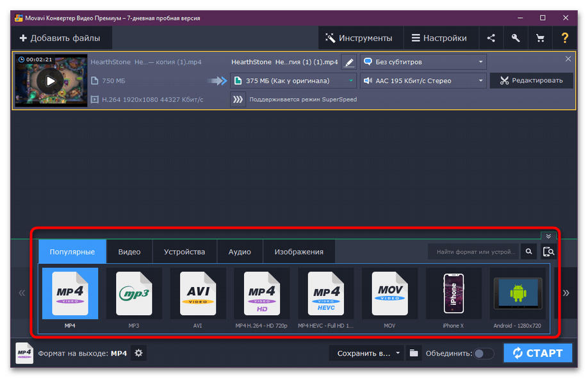
Task: Click the share icon in the toolbar
Action: [491, 38]
